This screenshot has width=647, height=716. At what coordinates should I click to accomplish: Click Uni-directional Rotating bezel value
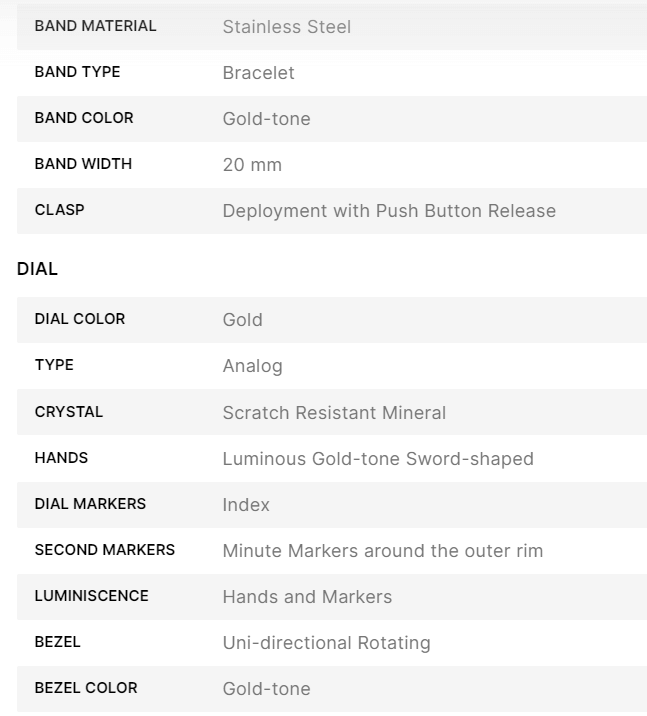point(326,643)
